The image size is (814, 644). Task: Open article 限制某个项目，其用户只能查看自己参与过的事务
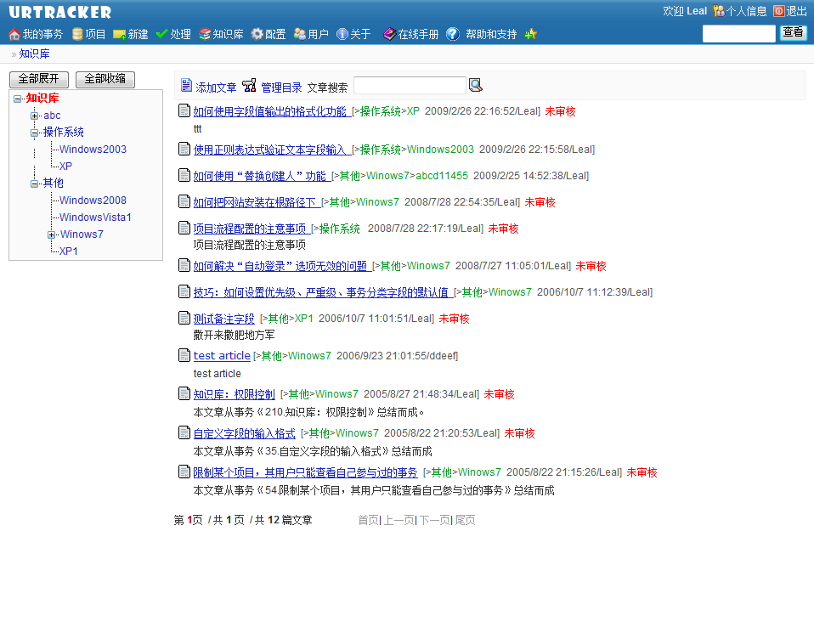305,472
